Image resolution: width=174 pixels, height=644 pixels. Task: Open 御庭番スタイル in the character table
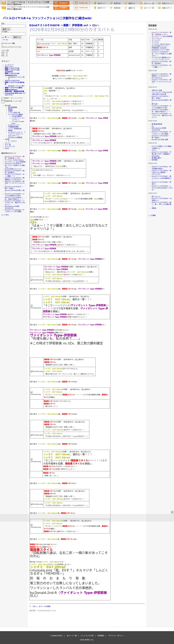point(43,47)
